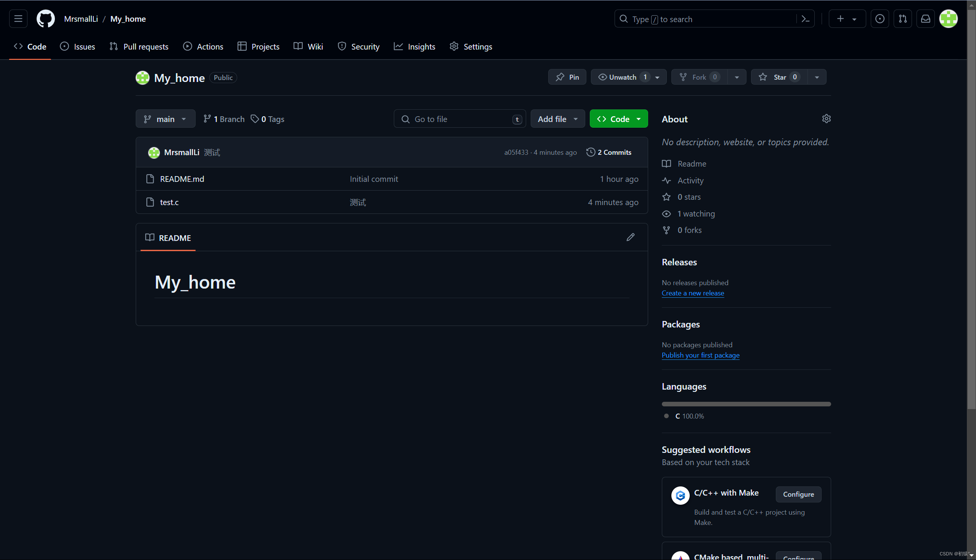Open the main branch selector dropdown

[165, 119]
